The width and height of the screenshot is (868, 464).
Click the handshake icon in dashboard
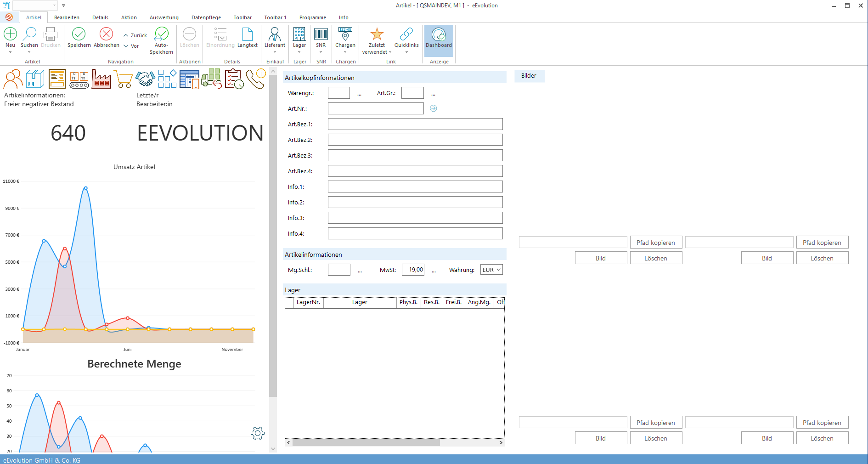pyautogui.click(x=145, y=79)
